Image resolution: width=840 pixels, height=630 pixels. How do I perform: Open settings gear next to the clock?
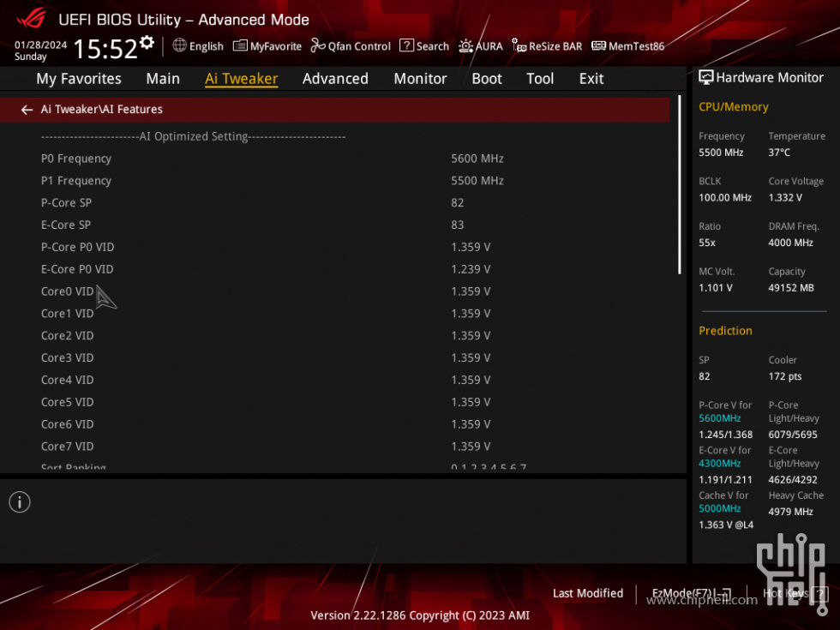[x=147, y=42]
